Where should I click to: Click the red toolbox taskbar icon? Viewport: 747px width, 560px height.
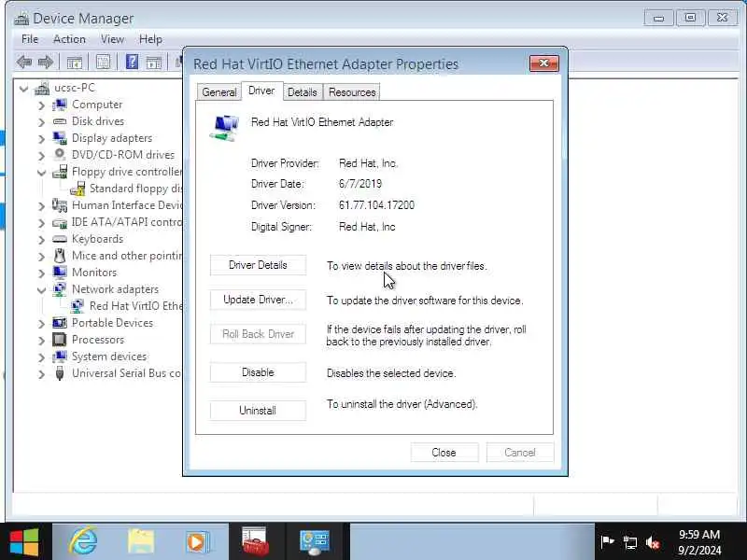coord(255,541)
